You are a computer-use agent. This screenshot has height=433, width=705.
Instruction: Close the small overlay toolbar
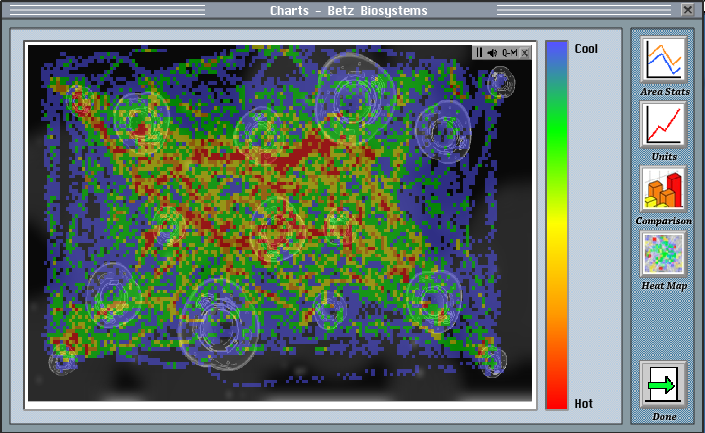click(525, 53)
